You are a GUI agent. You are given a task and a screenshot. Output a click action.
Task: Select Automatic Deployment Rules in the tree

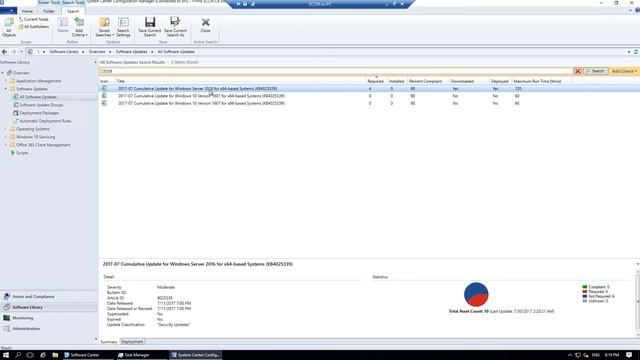[x=45, y=121]
